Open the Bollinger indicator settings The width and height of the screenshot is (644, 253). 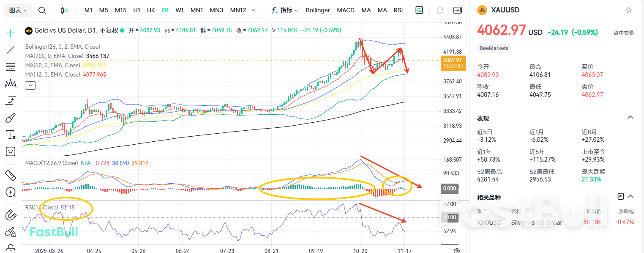coord(318,10)
